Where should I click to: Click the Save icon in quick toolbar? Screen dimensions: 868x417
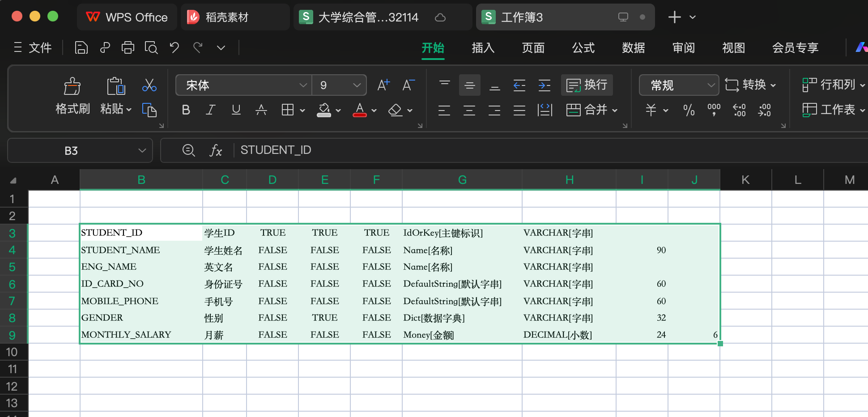[81, 47]
